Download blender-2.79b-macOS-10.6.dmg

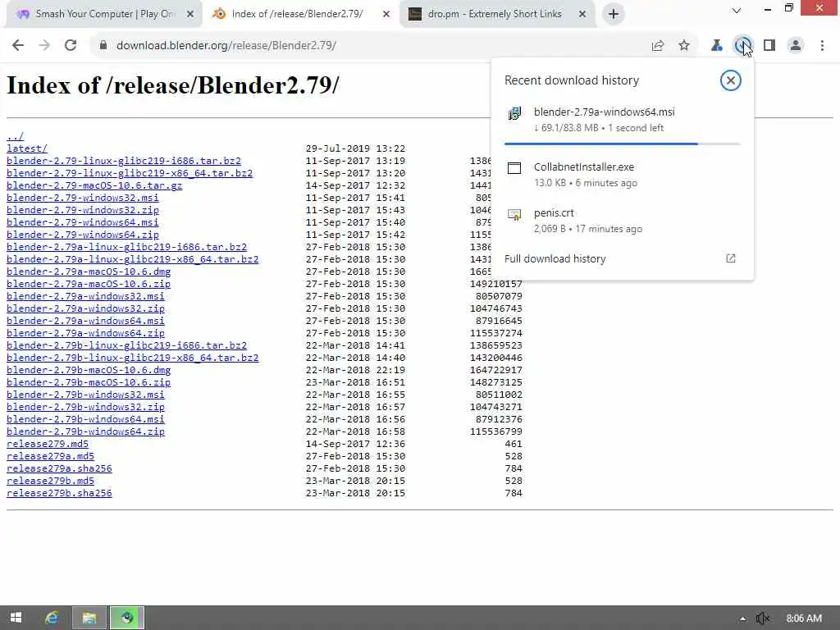tap(89, 370)
